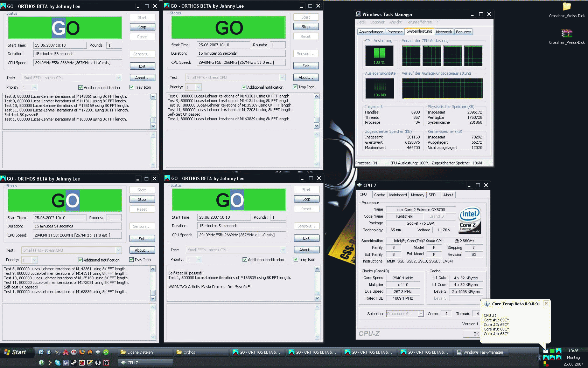
Task: Open Firefox from the quick launch bar
Action: tap(82, 352)
